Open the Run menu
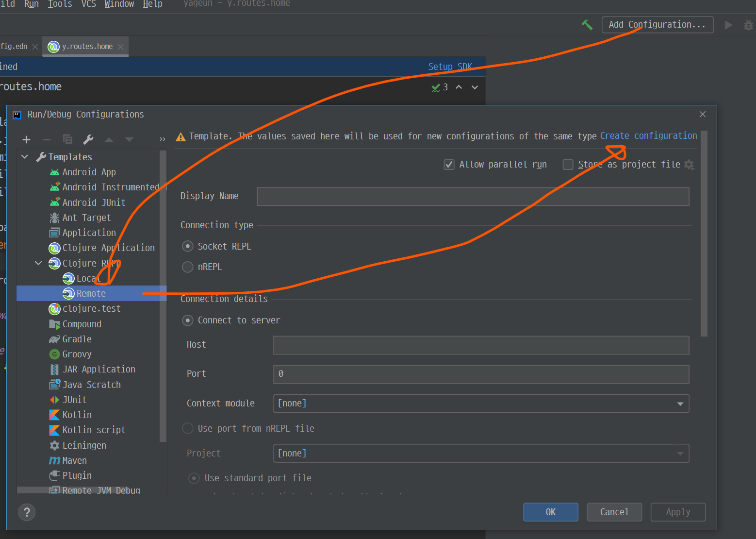Viewport: 756px width, 539px height. click(x=32, y=4)
